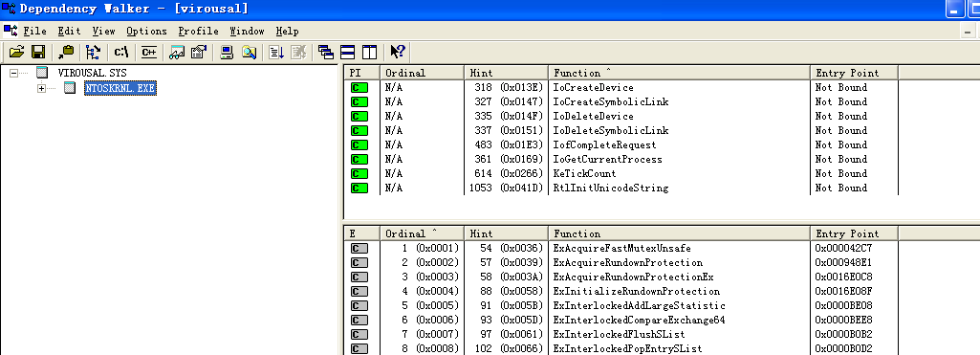Sort exports by Entry Point column header
This screenshot has height=355, width=980.
pyautogui.click(x=855, y=233)
